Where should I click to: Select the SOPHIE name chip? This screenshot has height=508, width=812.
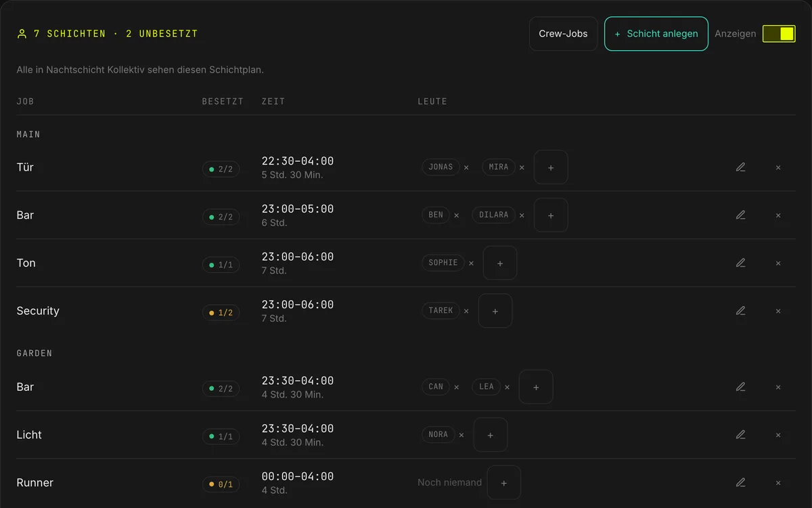443,263
